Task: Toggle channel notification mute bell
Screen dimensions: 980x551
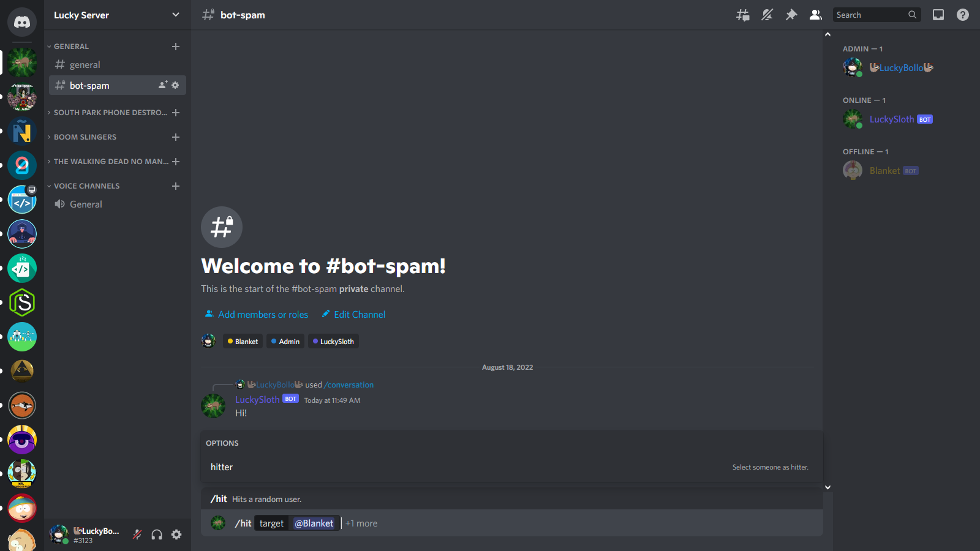Action: coord(767,15)
